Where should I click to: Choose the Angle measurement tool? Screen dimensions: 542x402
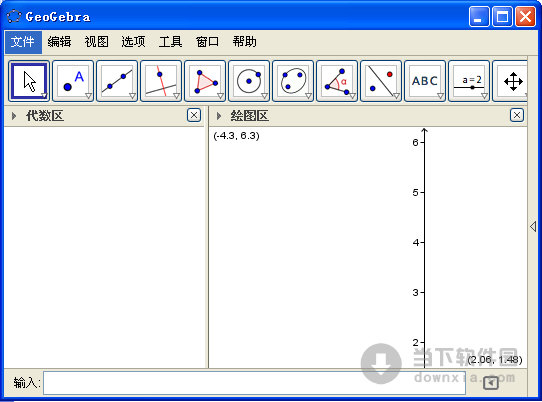337,81
